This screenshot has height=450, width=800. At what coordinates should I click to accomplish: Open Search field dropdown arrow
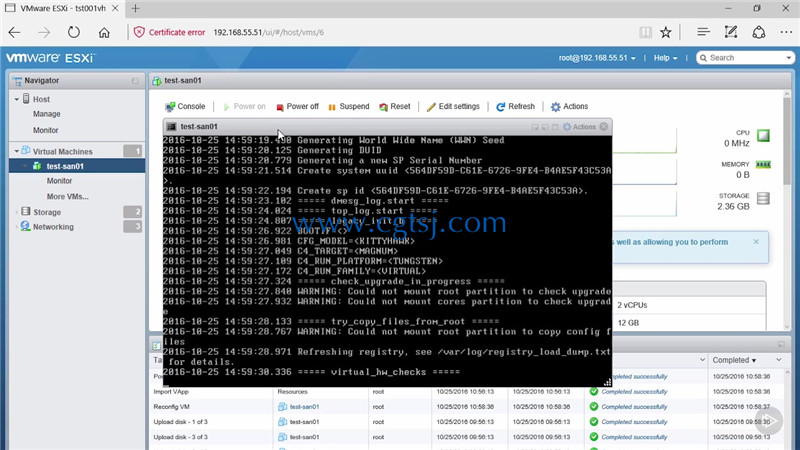pyautogui.click(x=788, y=58)
